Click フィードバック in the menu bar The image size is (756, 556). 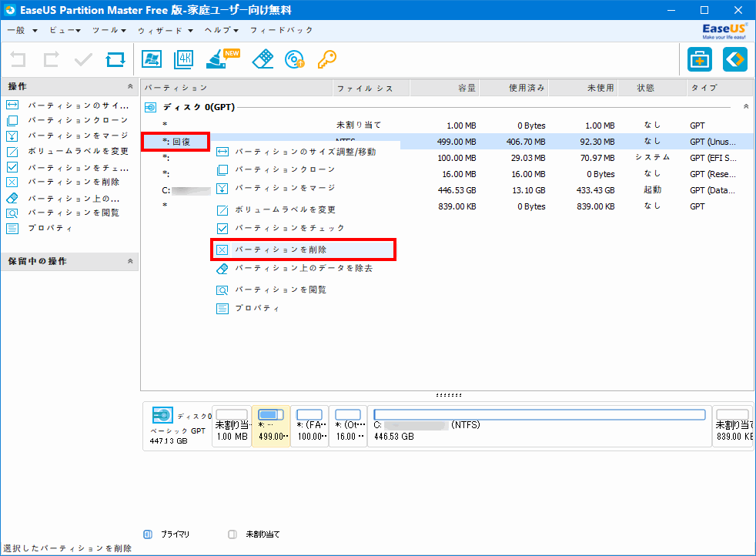(x=279, y=30)
